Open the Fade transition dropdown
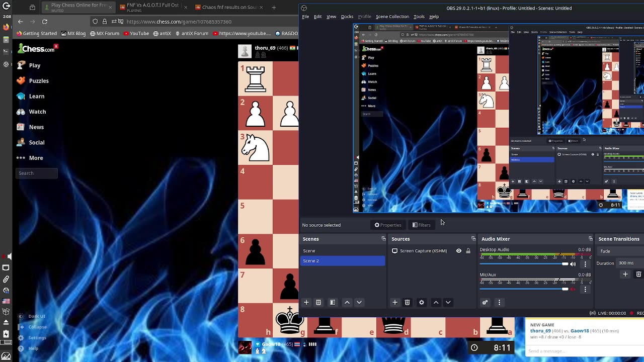The width and height of the screenshot is (644, 362). [x=620, y=251]
